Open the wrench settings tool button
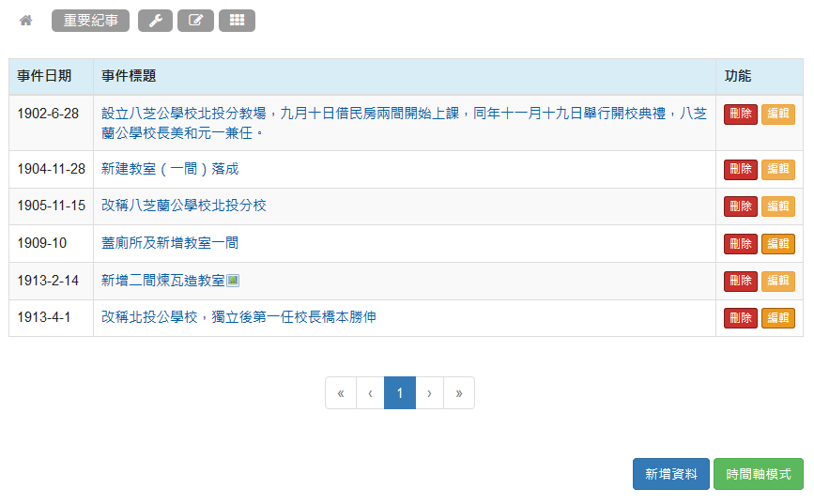The width and height of the screenshot is (814, 504). 155,21
